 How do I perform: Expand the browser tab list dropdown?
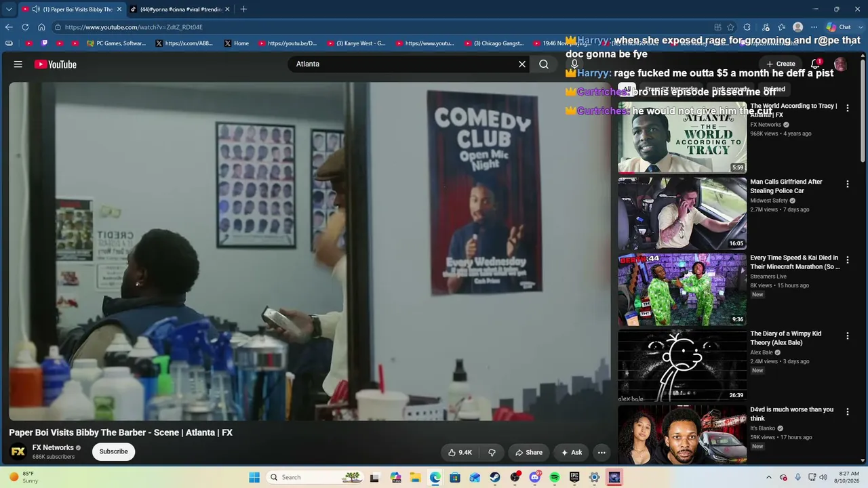pyautogui.click(x=9, y=9)
